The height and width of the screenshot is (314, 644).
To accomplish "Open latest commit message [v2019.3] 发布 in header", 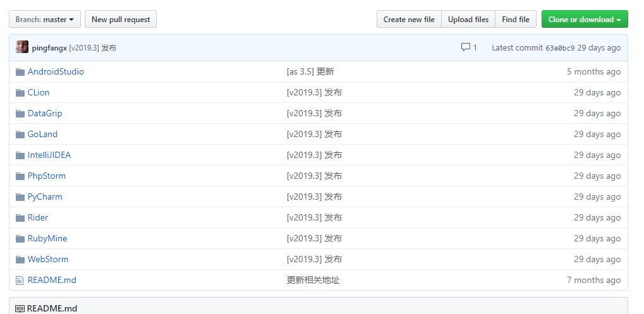I will [x=93, y=48].
